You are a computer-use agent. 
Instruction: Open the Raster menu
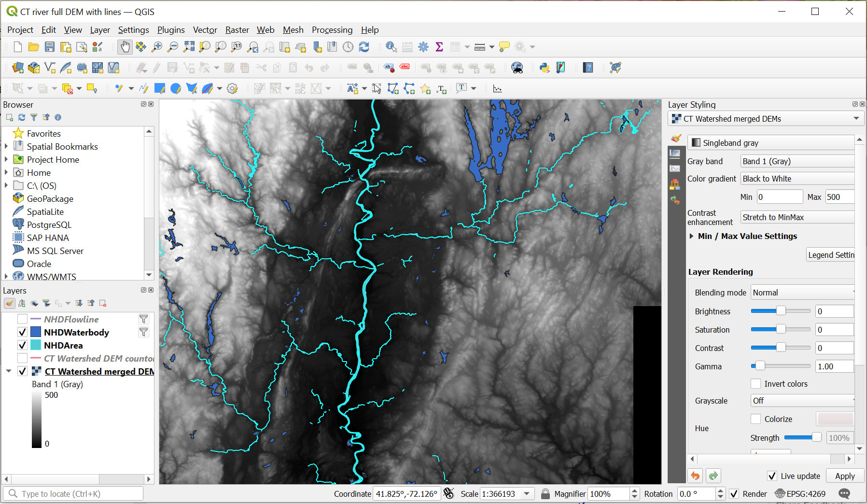coord(237,30)
